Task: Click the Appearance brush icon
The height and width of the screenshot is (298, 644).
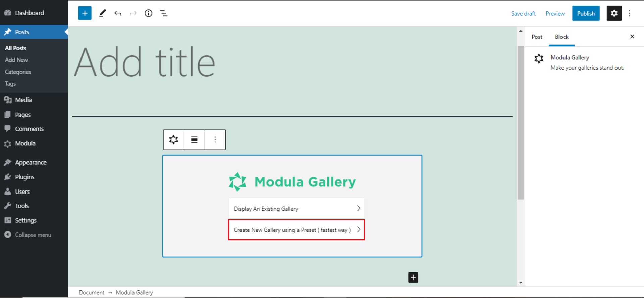Action: pos(8,162)
